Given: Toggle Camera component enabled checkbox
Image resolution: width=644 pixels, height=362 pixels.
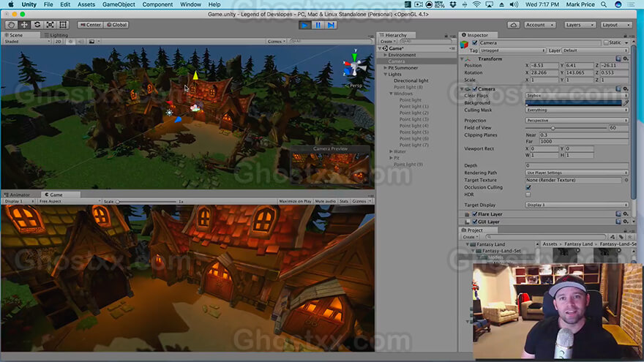Looking at the screenshot, I should tap(475, 88).
